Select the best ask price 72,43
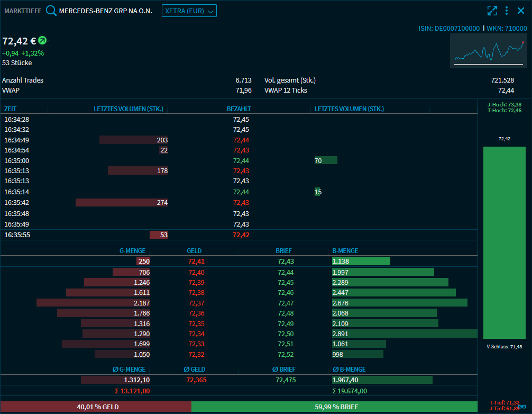Image resolution: width=532 pixels, height=414 pixels. pos(286,261)
